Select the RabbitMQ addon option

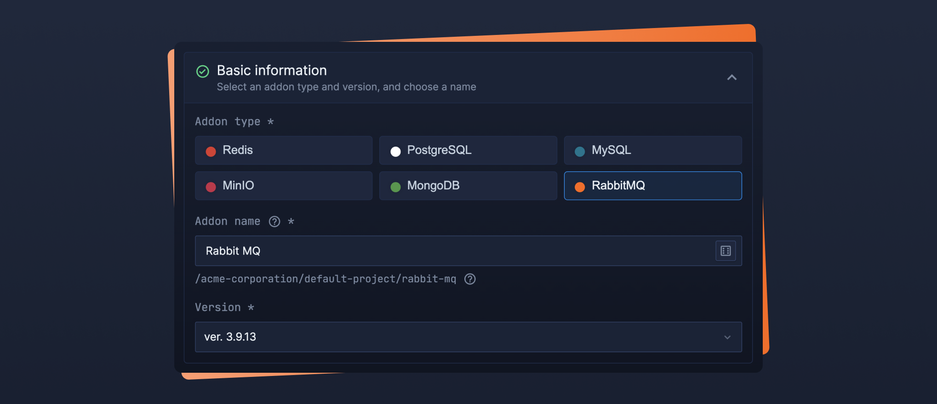653,186
